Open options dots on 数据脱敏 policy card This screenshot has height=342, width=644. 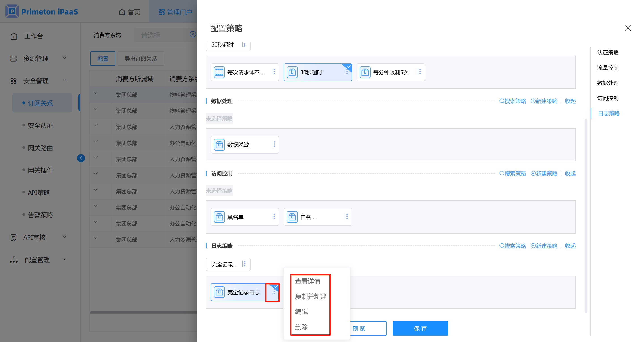coord(274,144)
